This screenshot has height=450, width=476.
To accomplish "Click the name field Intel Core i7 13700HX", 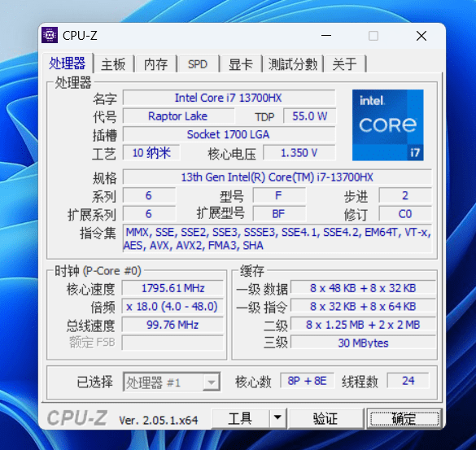I will [229, 98].
